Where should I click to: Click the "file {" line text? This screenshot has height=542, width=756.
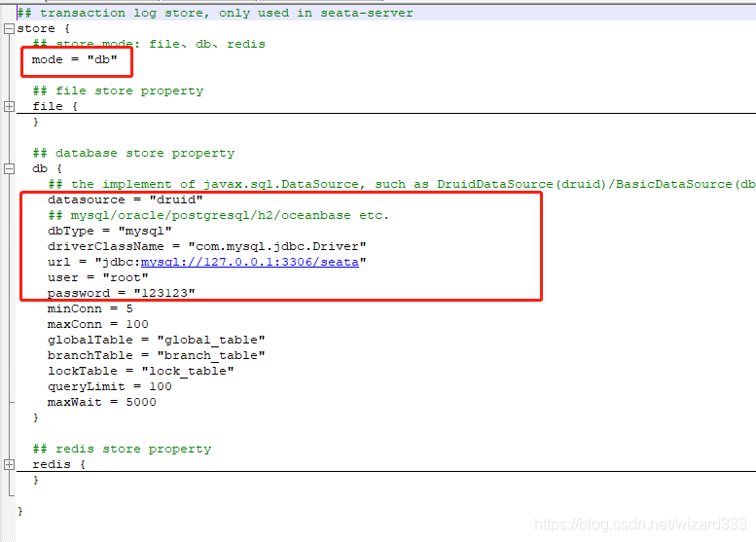pos(54,107)
